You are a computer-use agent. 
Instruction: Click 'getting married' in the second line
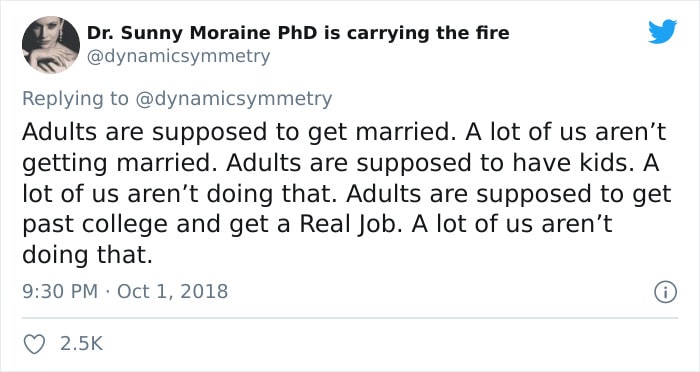tap(116, 164)
